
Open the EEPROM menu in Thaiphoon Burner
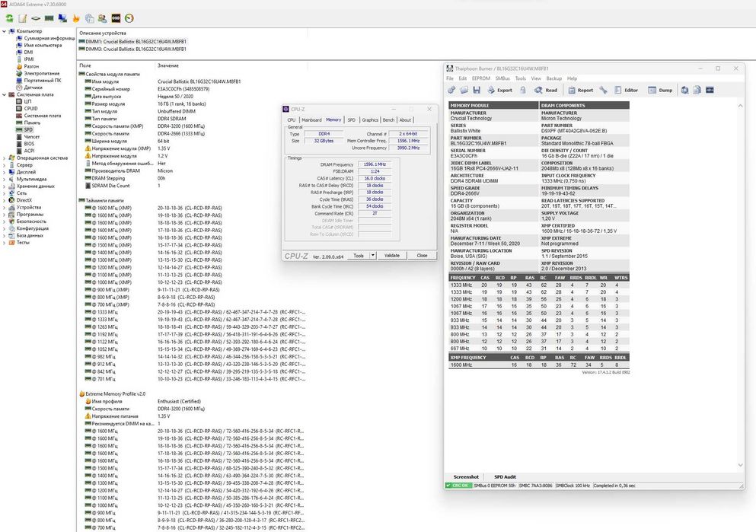[x=480, y=78]
